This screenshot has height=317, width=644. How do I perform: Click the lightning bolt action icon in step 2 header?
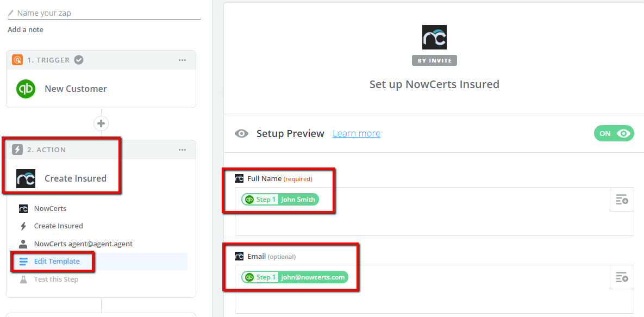[x=17, y=150]
